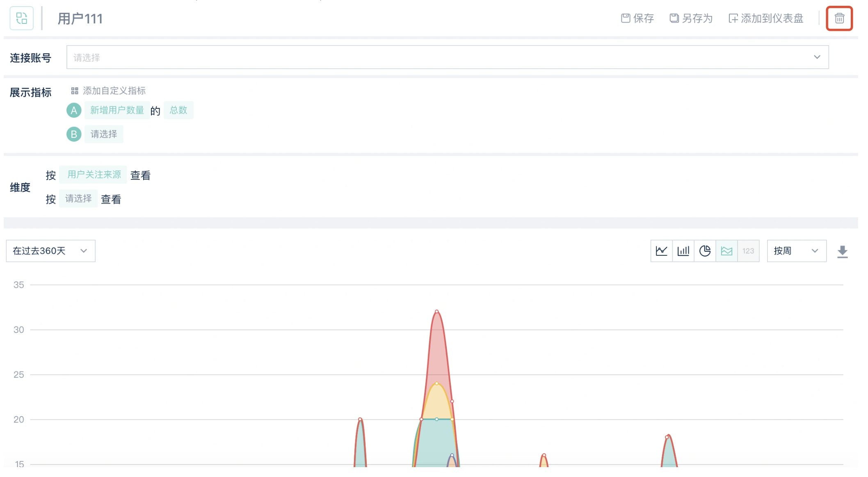The height and width of the screenshot is (477, 868).
Task: Click the grid icon before 添加自定义指标
Action: click(74, 91)
